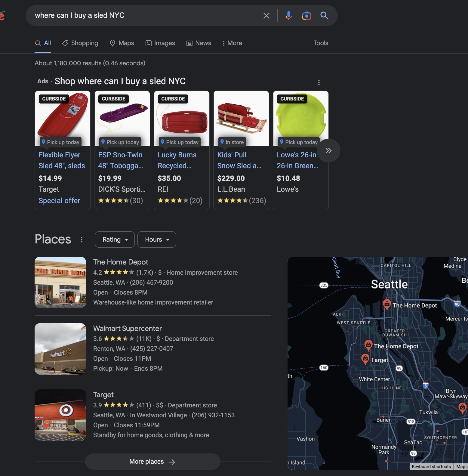Open the ESP Sno-Twin 48" Toboggan listing
Viewport: 468px width, 476px height.
121,160
